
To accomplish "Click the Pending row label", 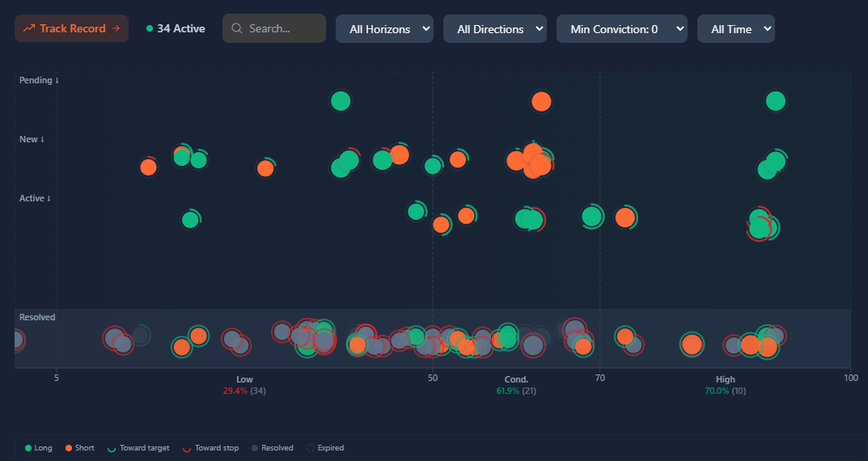I will pos(39,80).
